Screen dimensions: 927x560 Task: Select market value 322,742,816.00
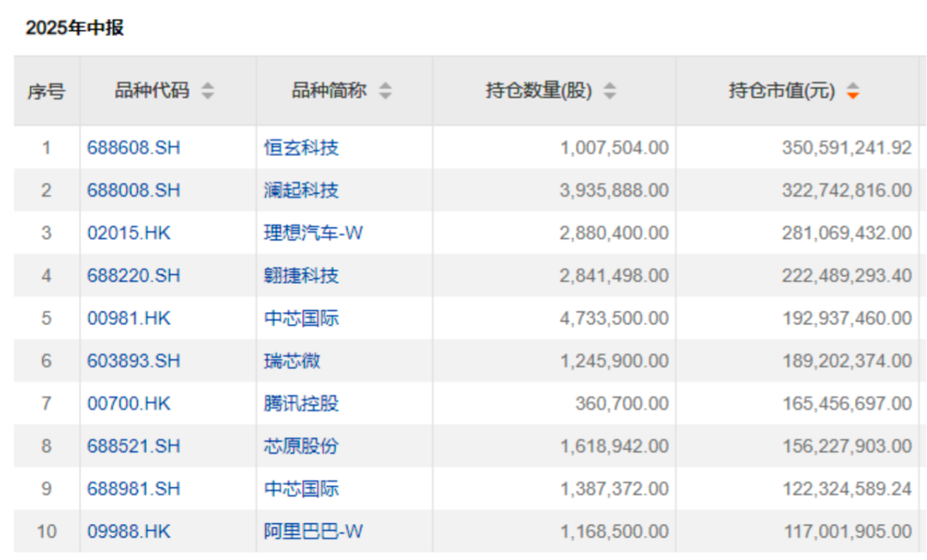pos(847,190)
